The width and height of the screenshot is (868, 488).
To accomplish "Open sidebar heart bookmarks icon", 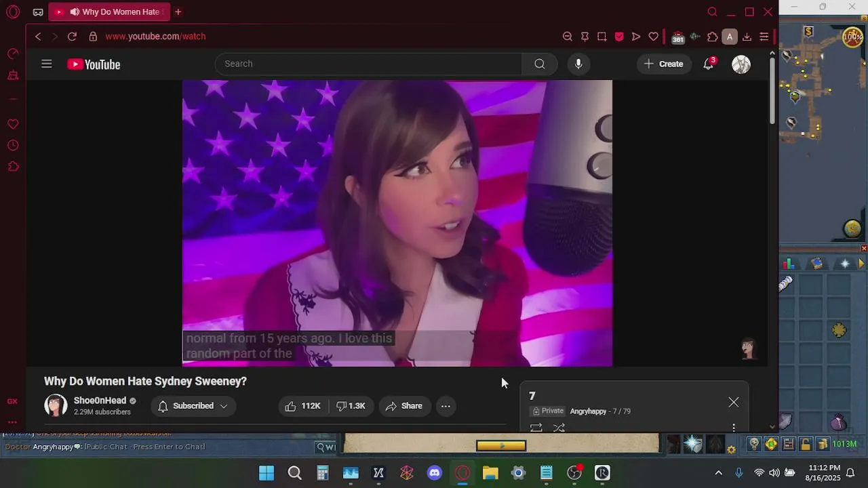I will [13, 124].
